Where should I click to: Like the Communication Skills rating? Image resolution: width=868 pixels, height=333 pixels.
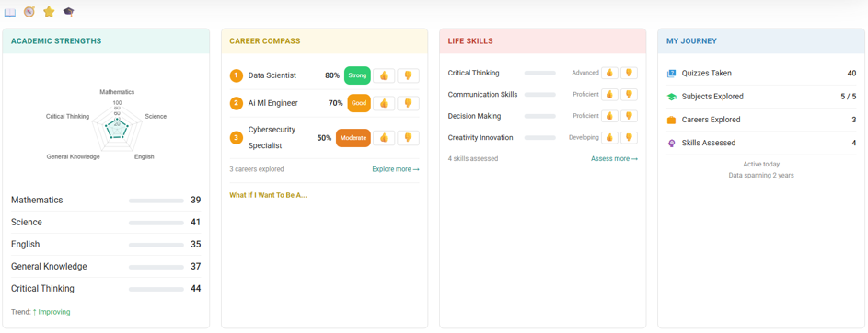click(x=609, y=94)
